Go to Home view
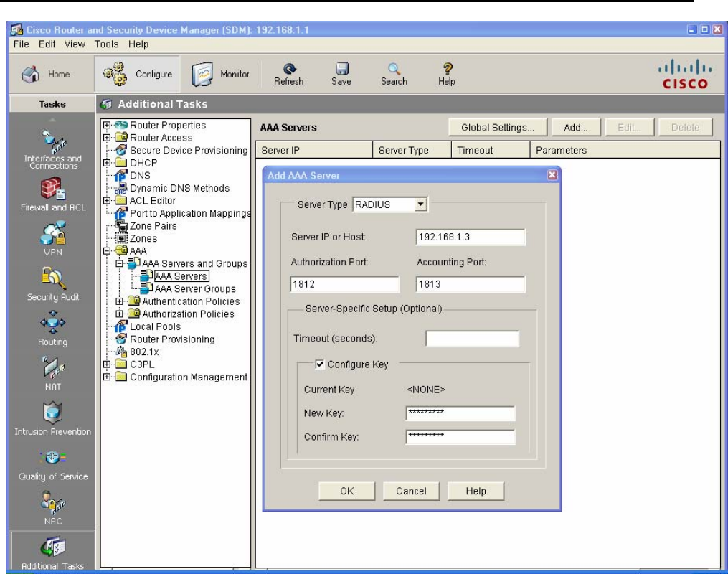 click(45, 75)
